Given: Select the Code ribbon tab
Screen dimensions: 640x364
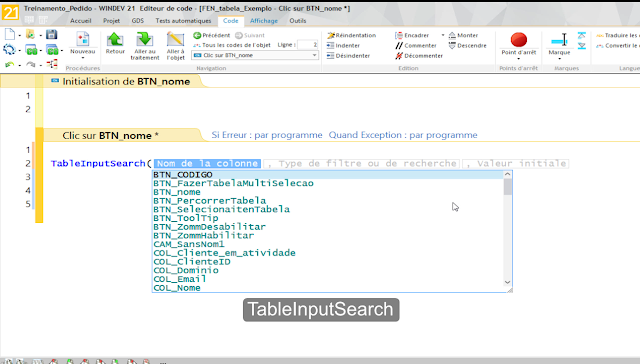Looking at the screenshot, I should point(231,21).
